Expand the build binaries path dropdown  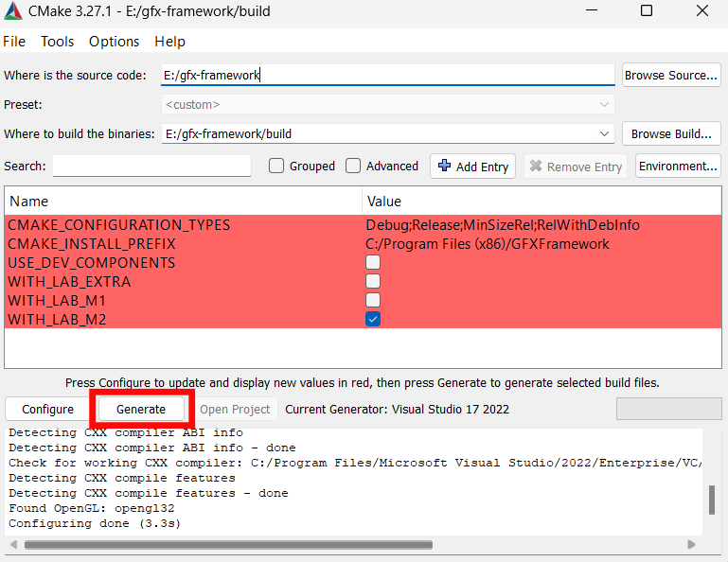point(604,133)
